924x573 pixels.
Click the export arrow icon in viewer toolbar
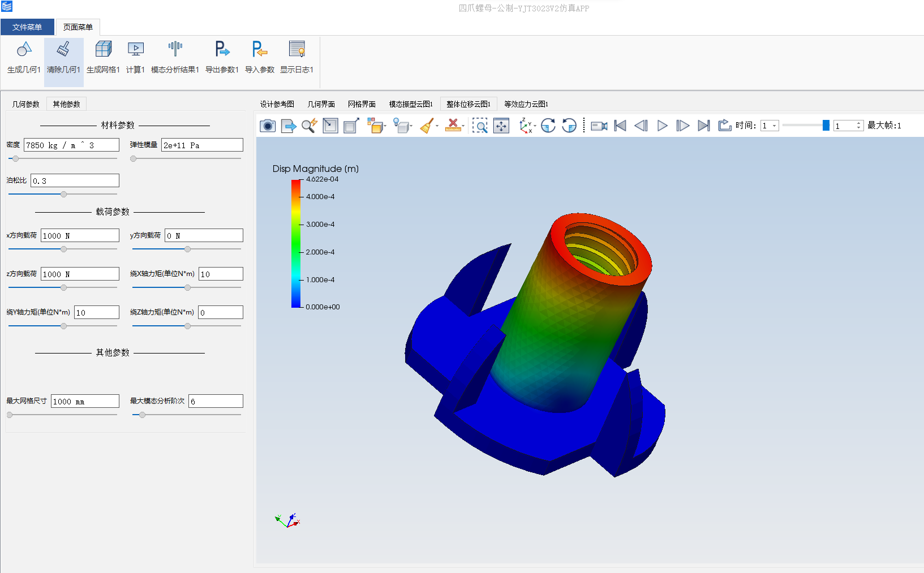289,126
